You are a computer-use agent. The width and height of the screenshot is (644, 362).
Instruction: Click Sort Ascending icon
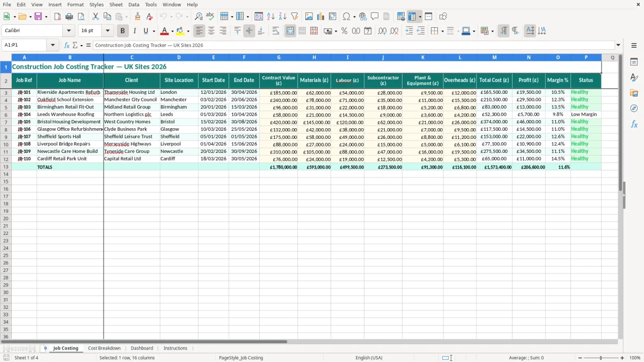pyautogui.click(x=270, y=17)
